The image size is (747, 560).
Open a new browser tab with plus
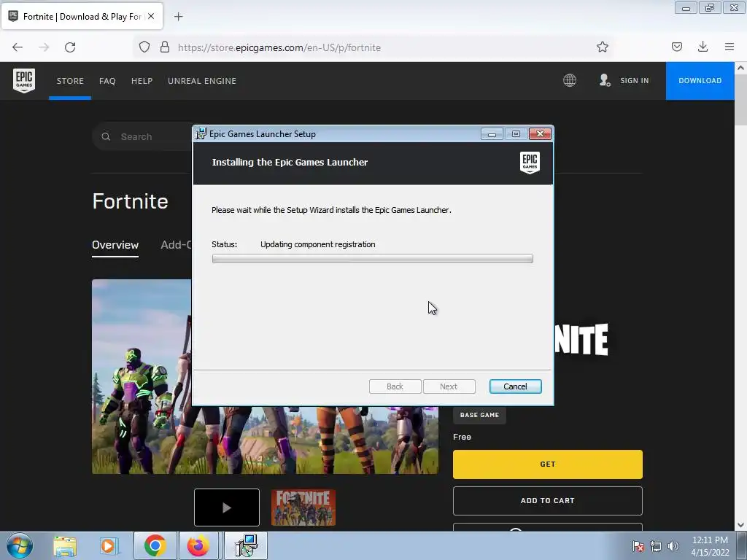point(178,17)
